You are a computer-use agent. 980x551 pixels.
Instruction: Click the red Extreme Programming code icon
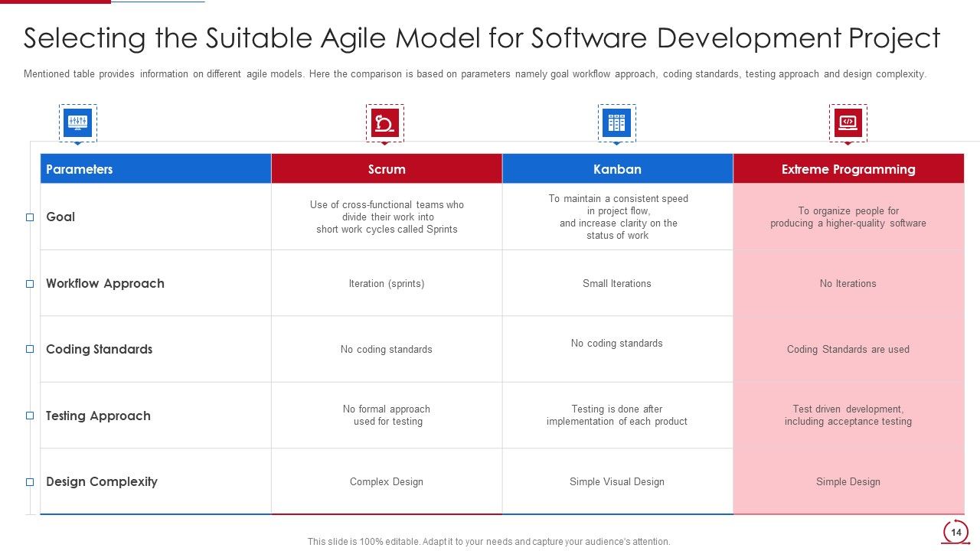pos(848,122)
